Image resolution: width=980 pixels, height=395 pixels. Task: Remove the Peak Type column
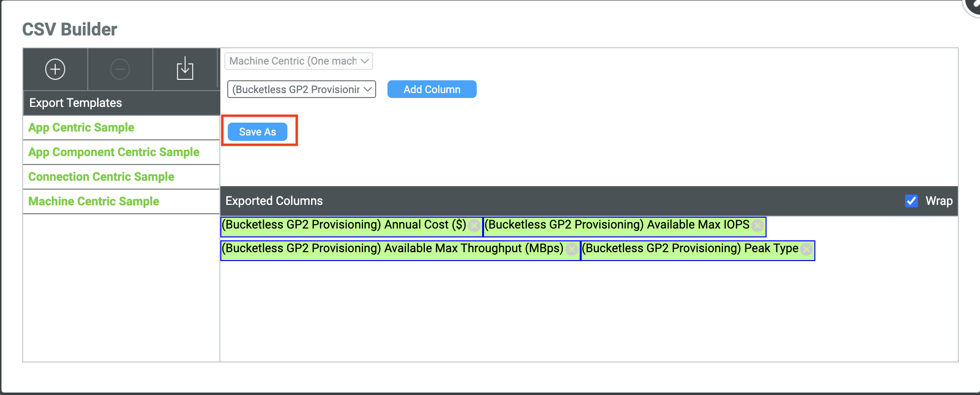click(806, 249)
